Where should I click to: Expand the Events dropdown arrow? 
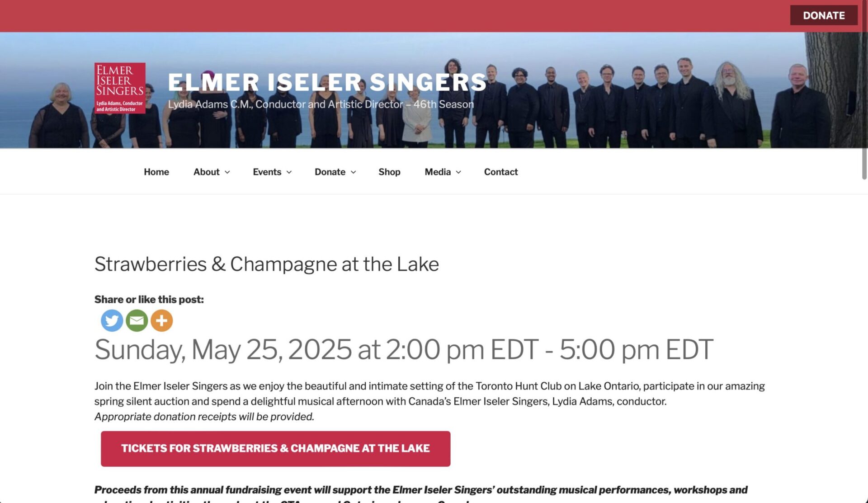click(x=289, y=172)
